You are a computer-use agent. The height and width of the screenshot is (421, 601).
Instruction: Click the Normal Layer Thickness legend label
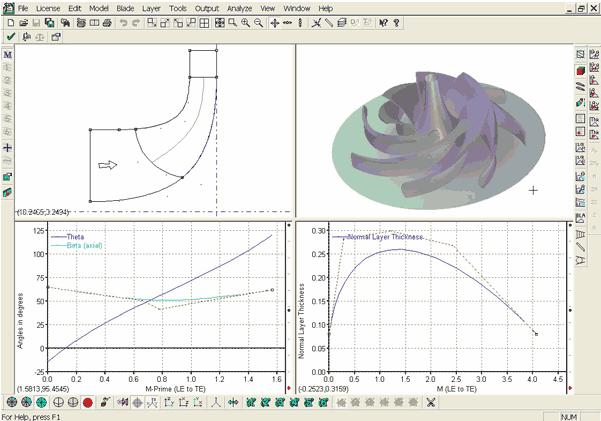coord(385,237)
